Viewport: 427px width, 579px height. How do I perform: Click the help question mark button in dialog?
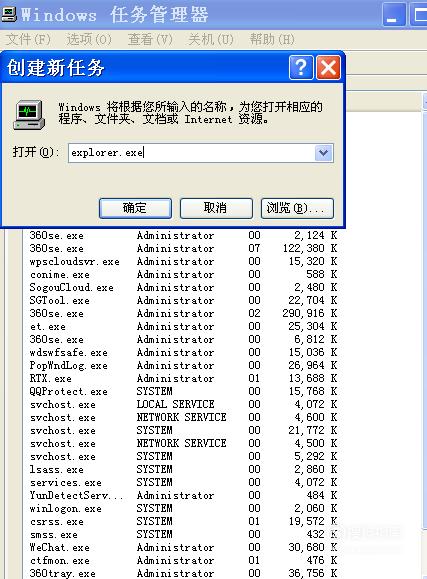301,68
